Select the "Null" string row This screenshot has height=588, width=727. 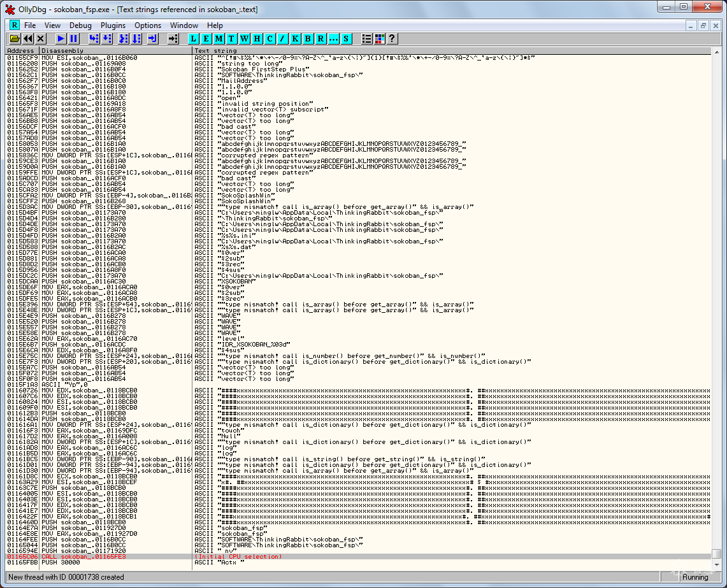coord(358,436)
